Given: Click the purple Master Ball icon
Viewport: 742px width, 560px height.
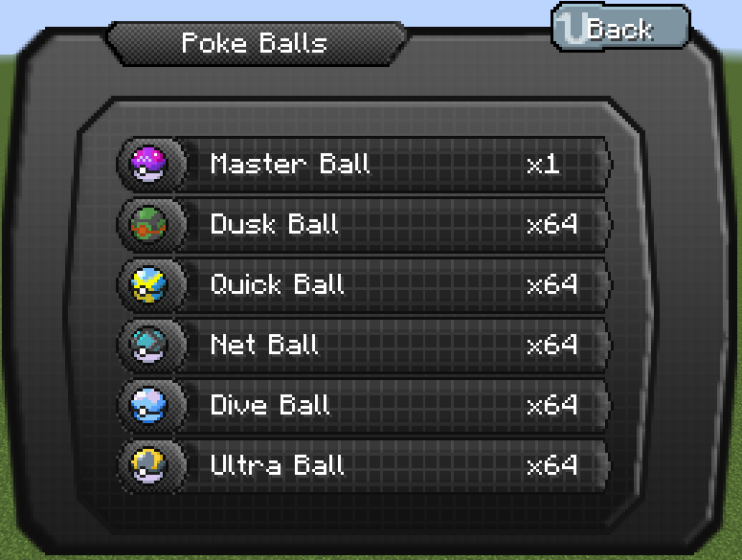Looking at the screenshot, I should (x=148, y=164).
